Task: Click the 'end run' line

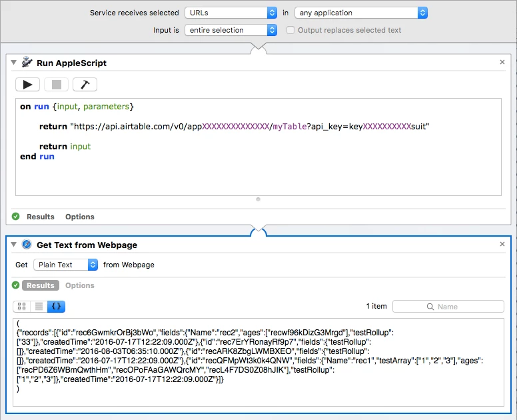Action: coord(37,157)
